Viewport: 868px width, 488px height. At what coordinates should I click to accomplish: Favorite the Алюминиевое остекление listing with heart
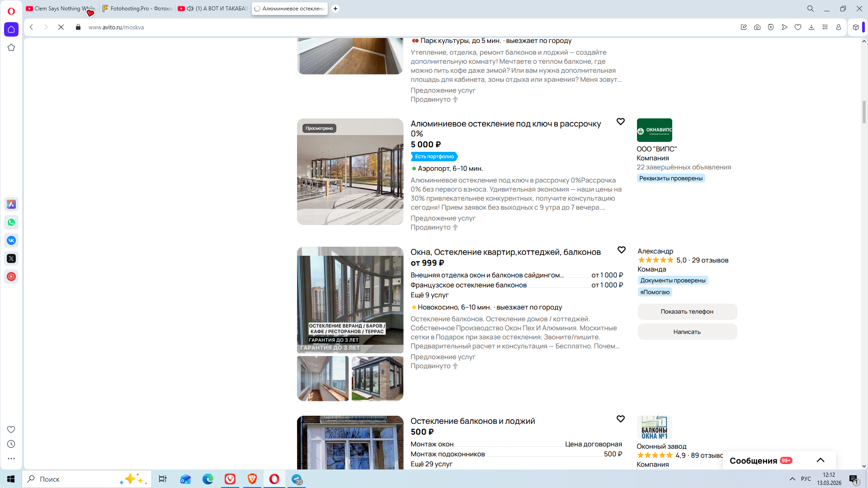point(621,122)
